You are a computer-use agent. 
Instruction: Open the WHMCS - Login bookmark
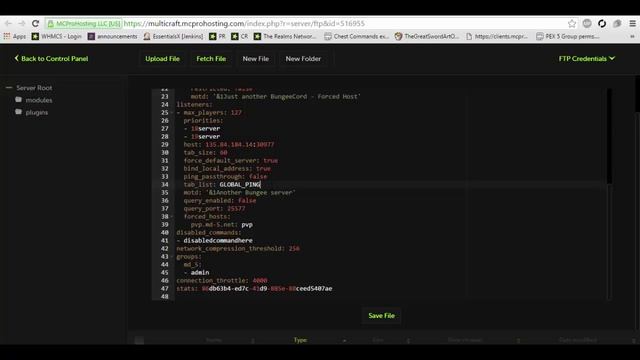click(x=57, y=36)
